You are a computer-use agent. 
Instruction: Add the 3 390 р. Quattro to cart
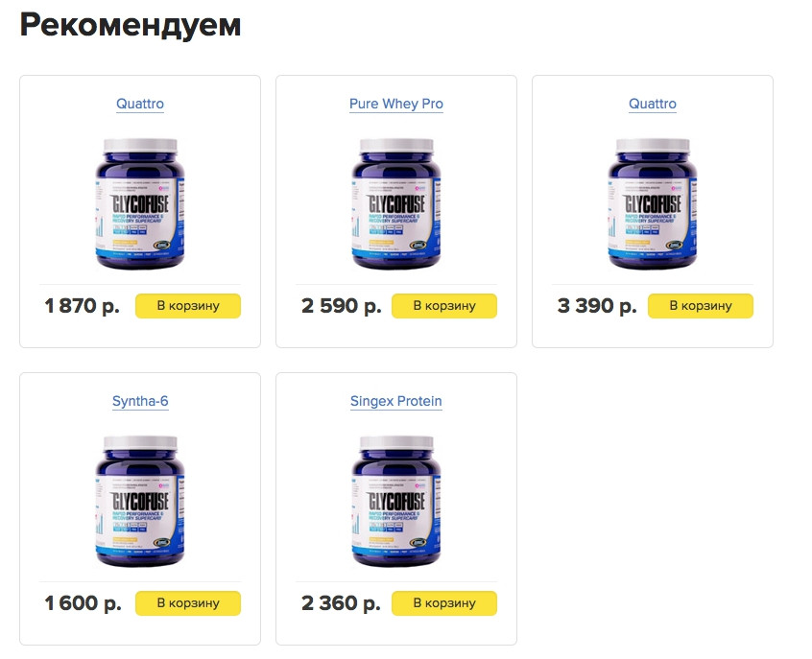coord(701,306)
